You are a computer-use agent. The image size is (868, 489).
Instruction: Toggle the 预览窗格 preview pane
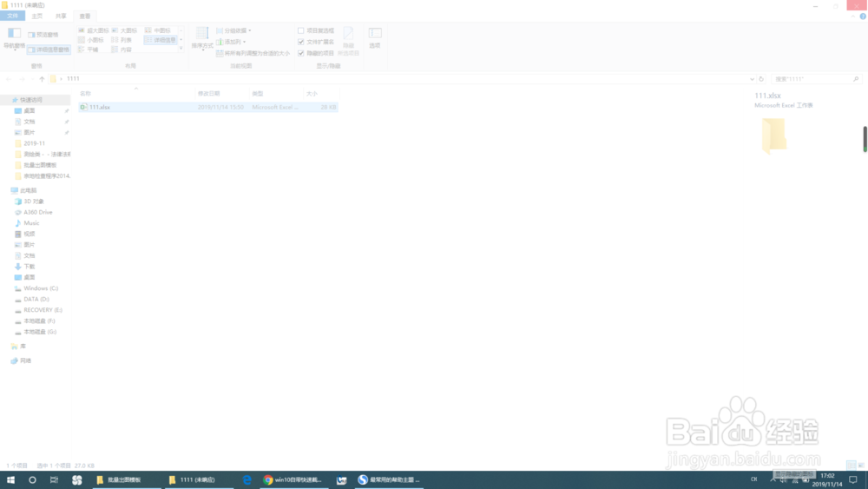tap(43, 35)
